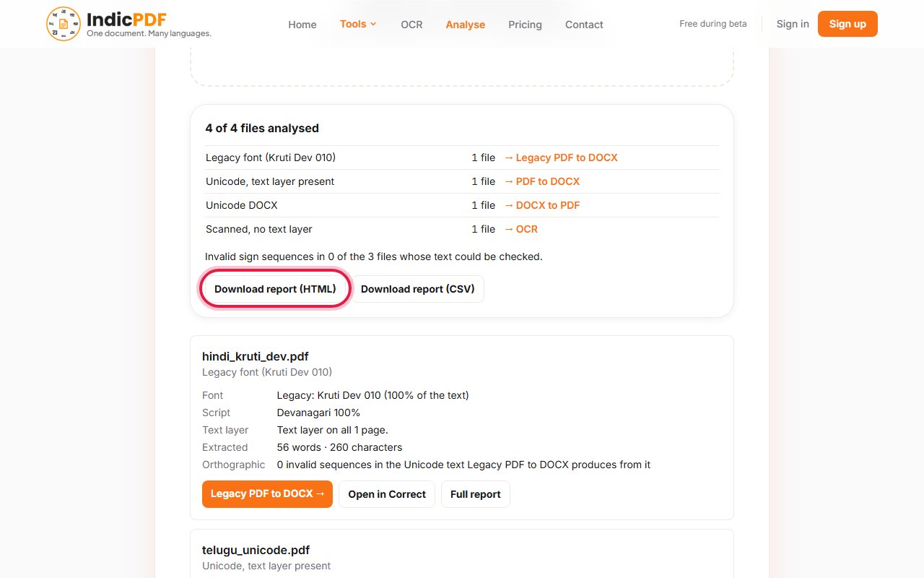This screenshot has height=578, width=924.
Task: Open hindi_kruti_dev.pdf in Correct
Action: 387,494
